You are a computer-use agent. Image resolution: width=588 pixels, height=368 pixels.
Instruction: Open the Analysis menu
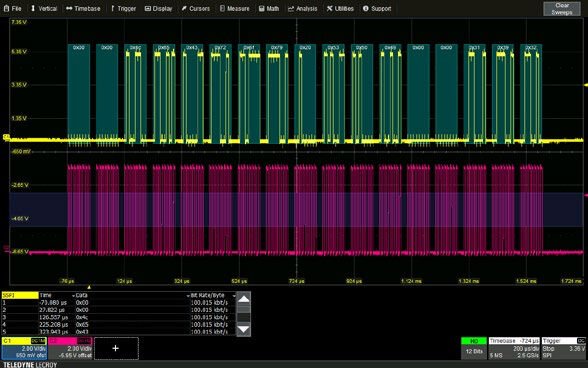[x=303, y=8]
